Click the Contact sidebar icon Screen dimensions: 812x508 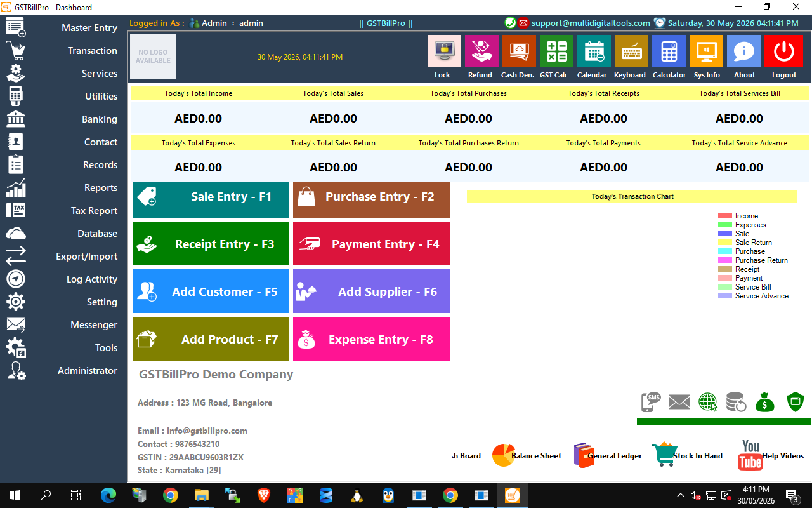(x=15, y=142)
